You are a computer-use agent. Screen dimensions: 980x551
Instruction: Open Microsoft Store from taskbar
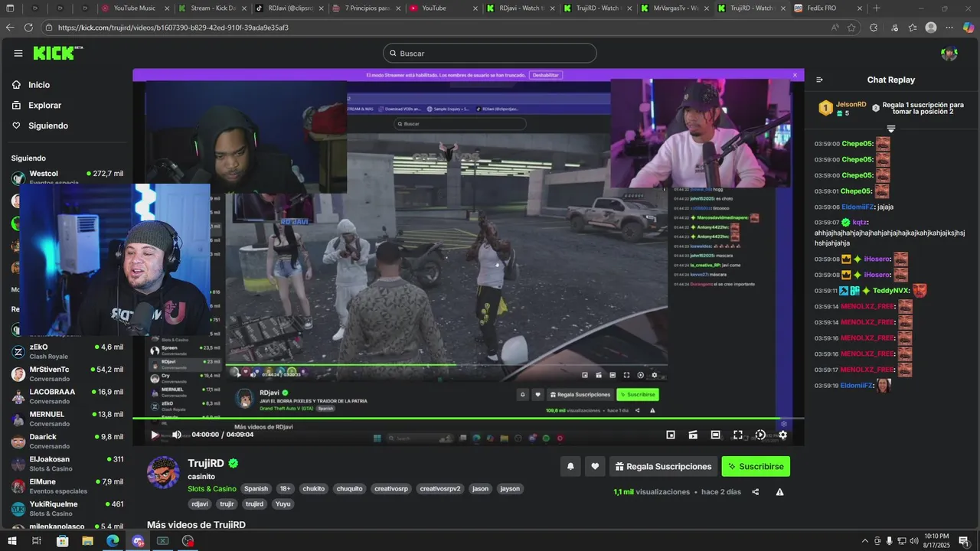point(62,541)
